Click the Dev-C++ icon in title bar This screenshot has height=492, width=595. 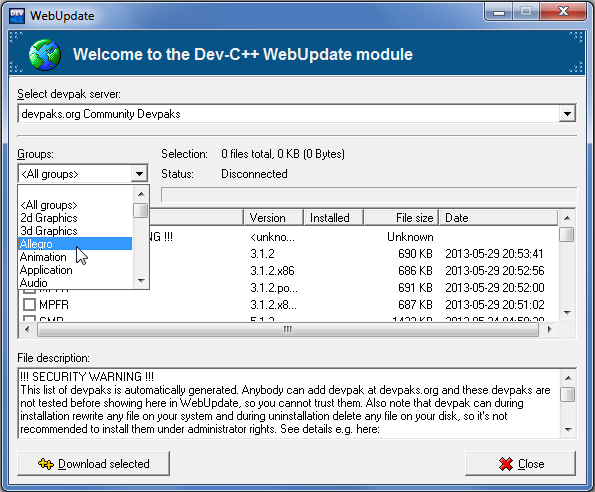tap(17, 16)
